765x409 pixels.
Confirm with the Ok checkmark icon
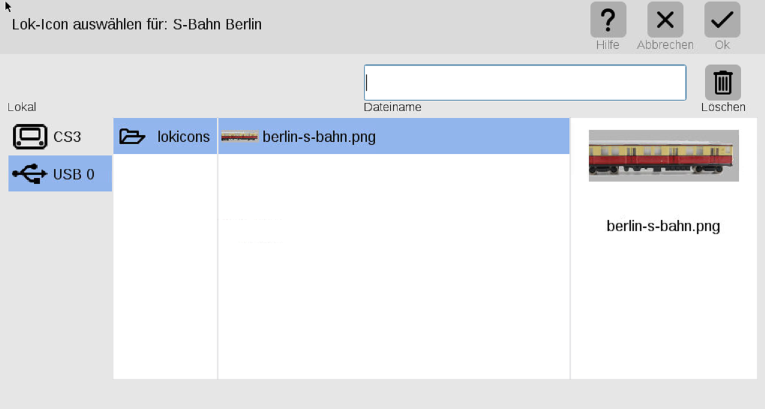pos(722,20)
